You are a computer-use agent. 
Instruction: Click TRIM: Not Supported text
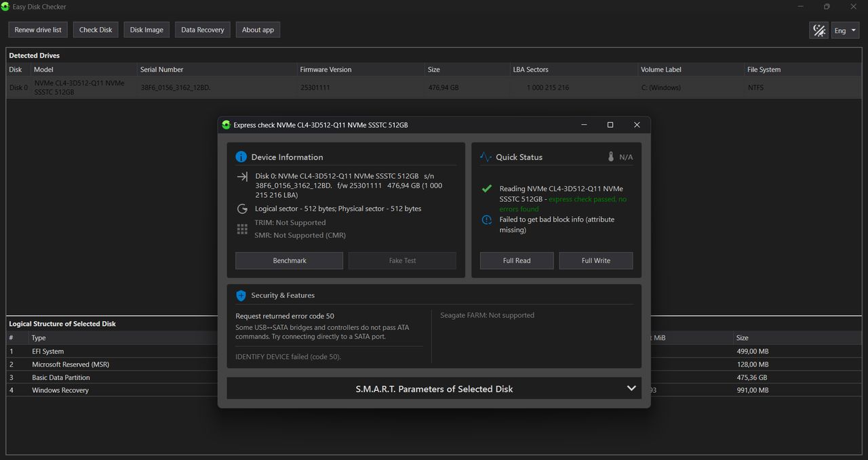[290, 222]
